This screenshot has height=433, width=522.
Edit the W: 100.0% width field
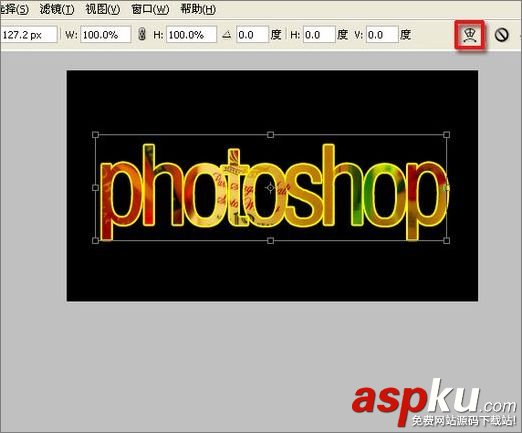point(105,35)
